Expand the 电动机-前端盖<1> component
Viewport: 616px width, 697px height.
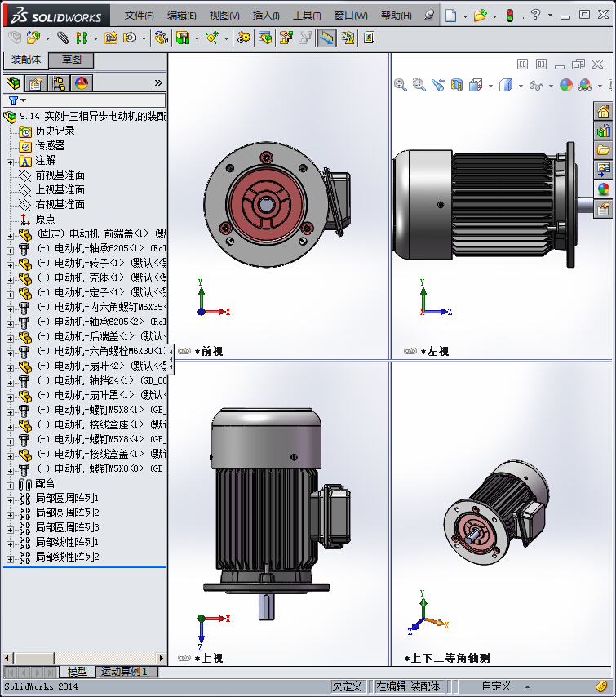point(10,236)
